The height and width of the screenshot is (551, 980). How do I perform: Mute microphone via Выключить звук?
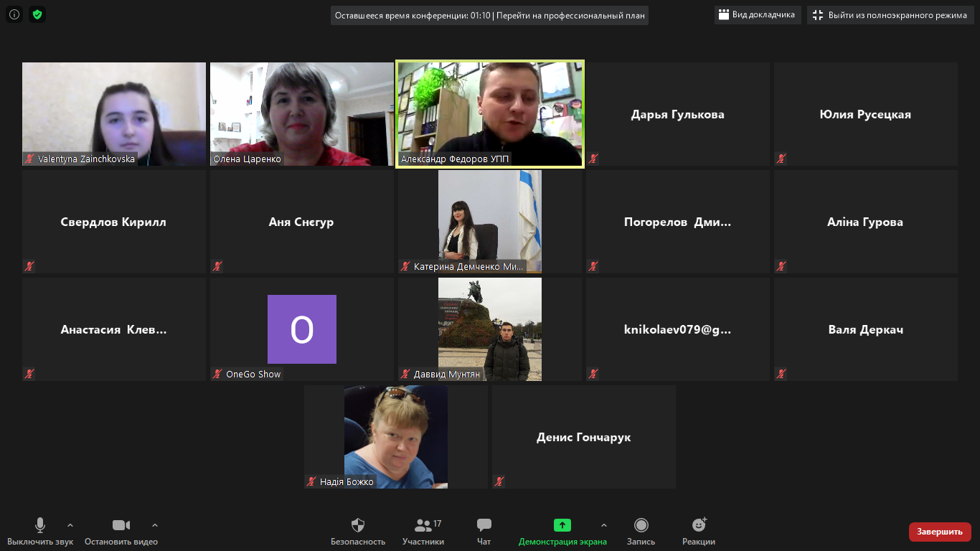coord(40,526)
